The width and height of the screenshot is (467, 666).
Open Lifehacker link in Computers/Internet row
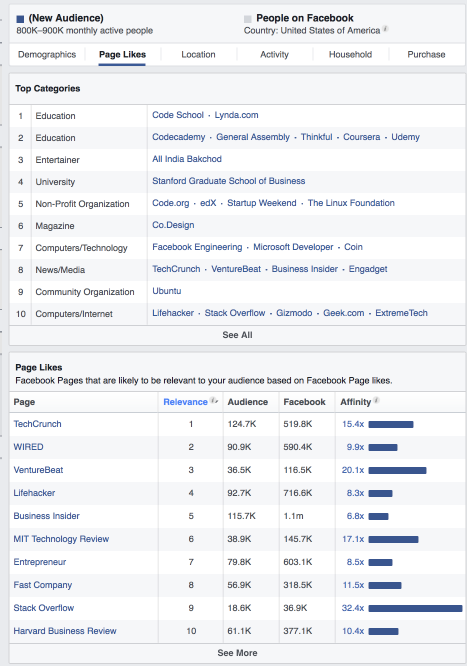173,313
